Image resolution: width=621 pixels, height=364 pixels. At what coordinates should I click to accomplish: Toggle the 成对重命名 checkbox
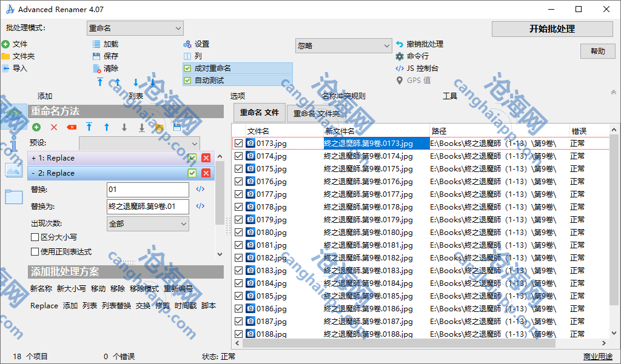coord(187,68)
